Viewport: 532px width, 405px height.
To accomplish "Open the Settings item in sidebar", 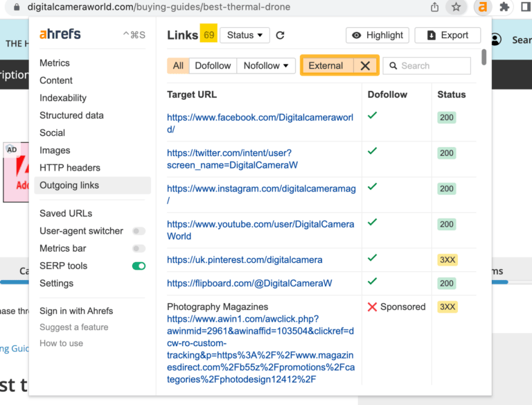I will (56, 284).
